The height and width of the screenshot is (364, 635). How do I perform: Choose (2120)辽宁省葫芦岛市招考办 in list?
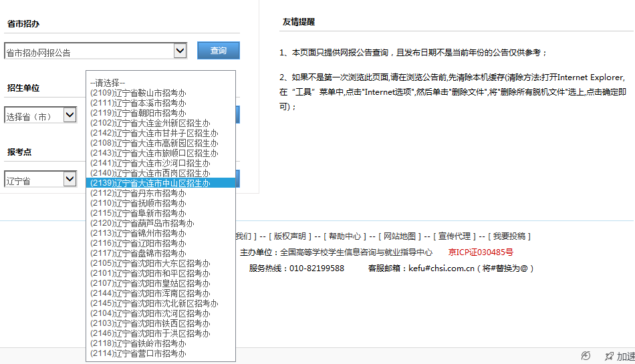click(142, 223)
